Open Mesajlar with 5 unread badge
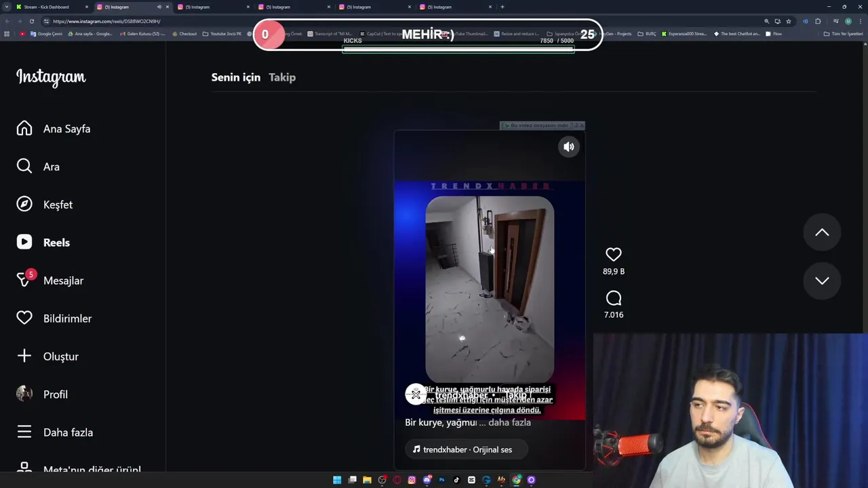Image resolution: width=868 pixels, height=488 pixels. [50, 281]
